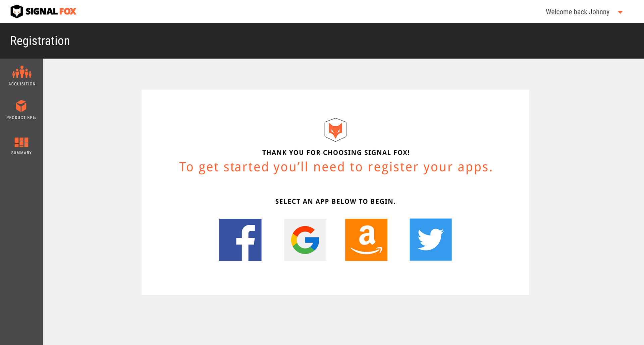Screen dimensions: 644x345
Task: Click the Welcome back Johnny text
Action: [578, 12]
